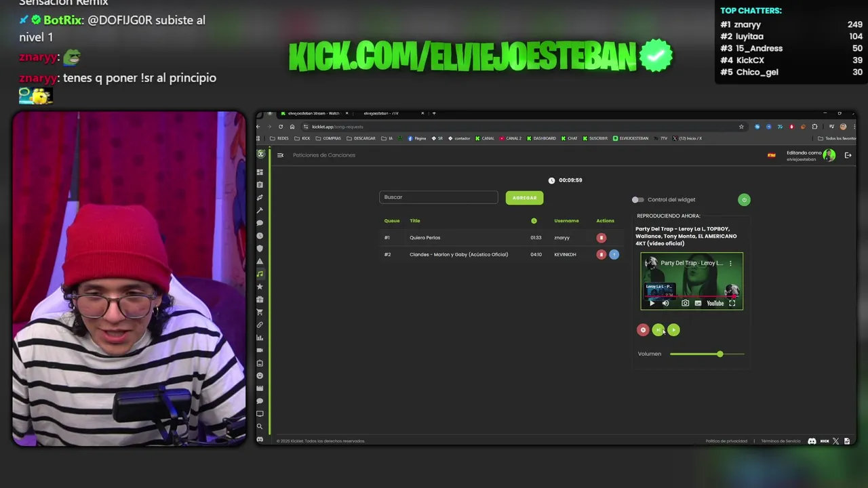Viewport: 868px width, 488px height.
Task: Open the COMPRAS bookmarks folder
Action: click(328, 138)
